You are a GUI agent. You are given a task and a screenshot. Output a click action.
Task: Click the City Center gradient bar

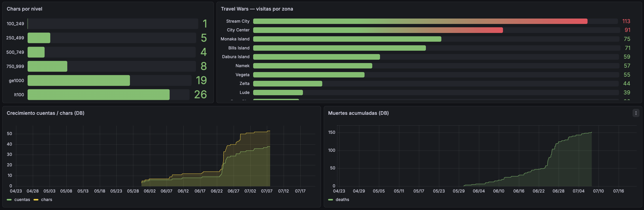pos(378,30)
